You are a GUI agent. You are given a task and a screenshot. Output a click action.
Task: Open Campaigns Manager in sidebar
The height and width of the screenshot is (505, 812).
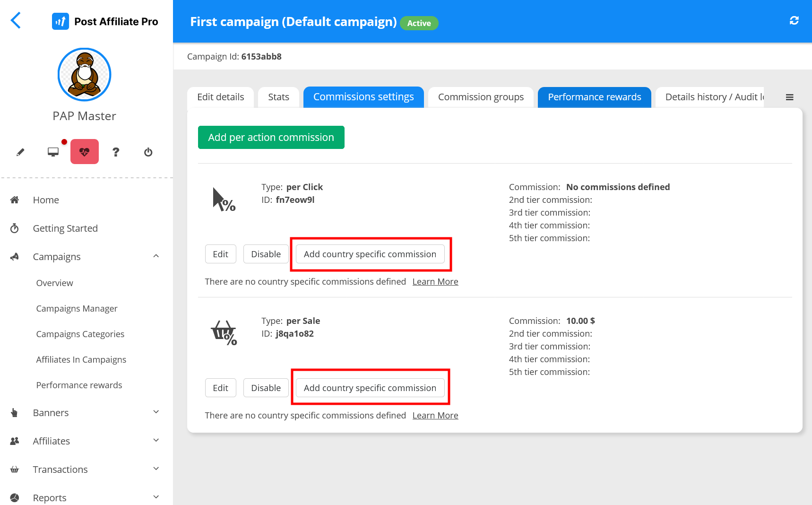click(x=77, y=309)
